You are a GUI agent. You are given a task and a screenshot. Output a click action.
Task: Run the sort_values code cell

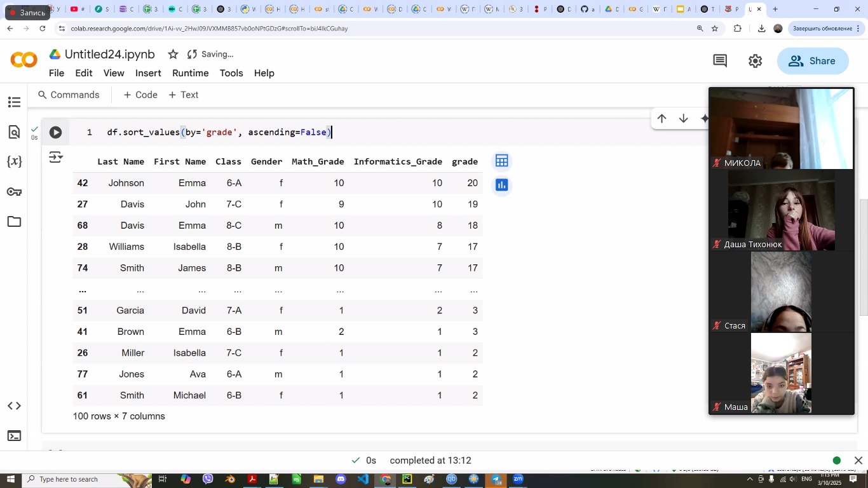(x=56, y=132)
